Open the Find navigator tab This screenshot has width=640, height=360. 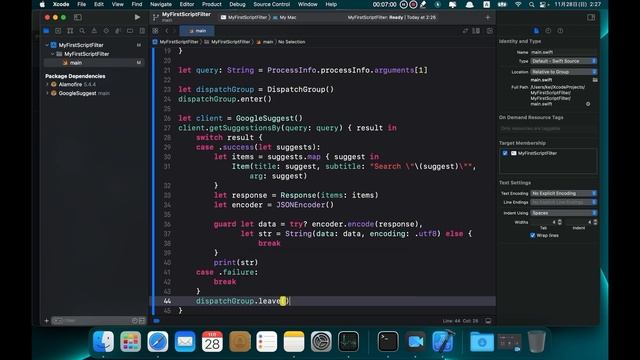(x=82, y=31)
